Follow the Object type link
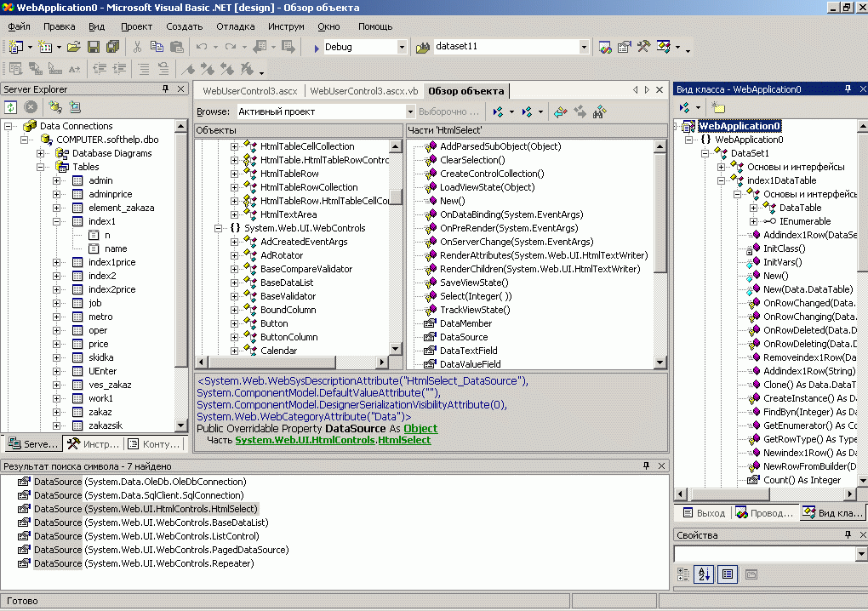The width and height of the screenshot is (868, 611). click(420, 428)
